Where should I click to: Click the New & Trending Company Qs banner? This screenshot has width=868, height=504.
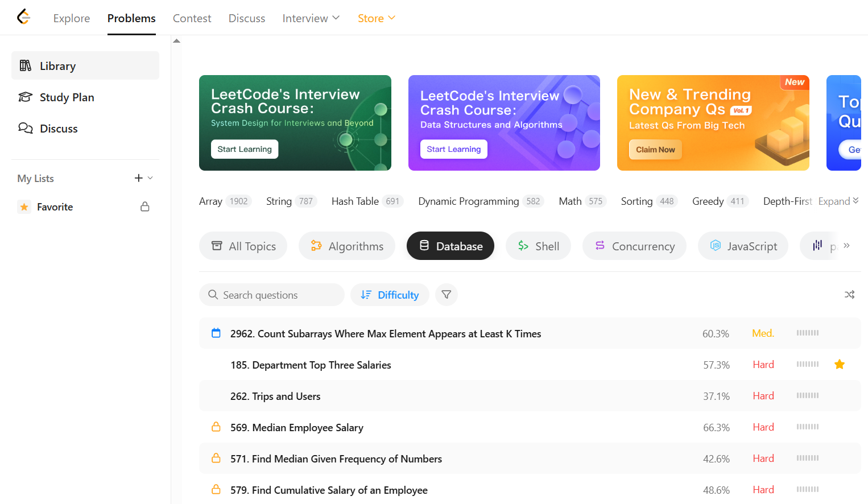713,123
